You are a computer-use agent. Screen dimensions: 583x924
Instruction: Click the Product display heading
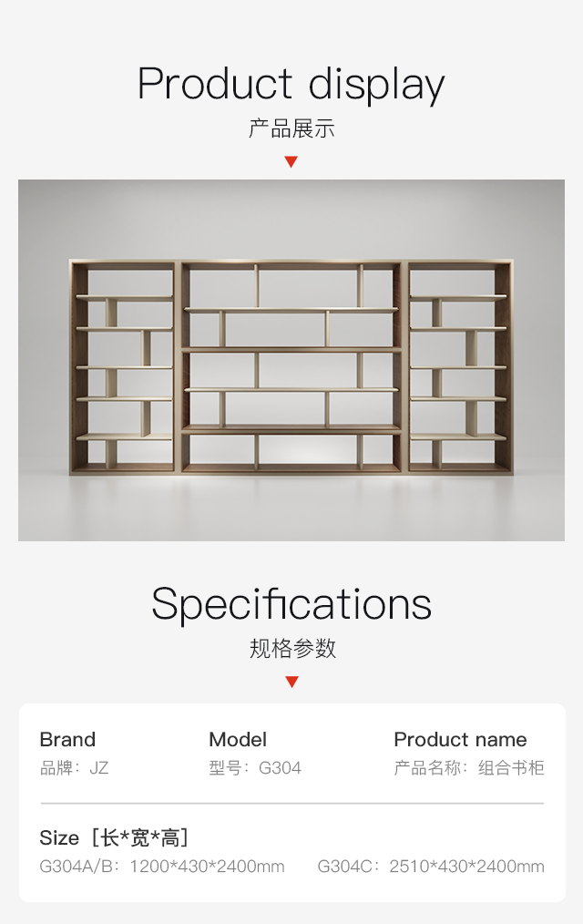click(x=291, y=84)
